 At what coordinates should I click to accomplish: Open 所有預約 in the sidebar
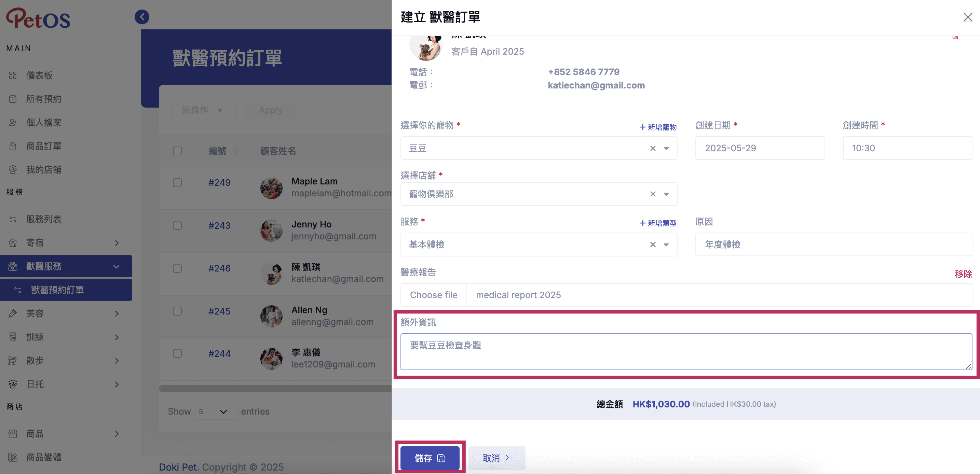[x=44, y=99]
